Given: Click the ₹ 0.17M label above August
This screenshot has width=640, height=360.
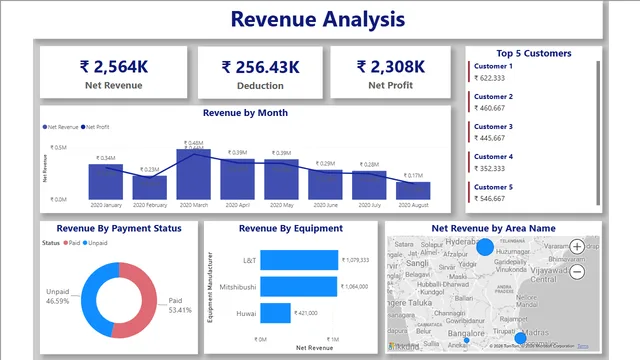Looking at the screenshot, I should click(x=413, y=176).
